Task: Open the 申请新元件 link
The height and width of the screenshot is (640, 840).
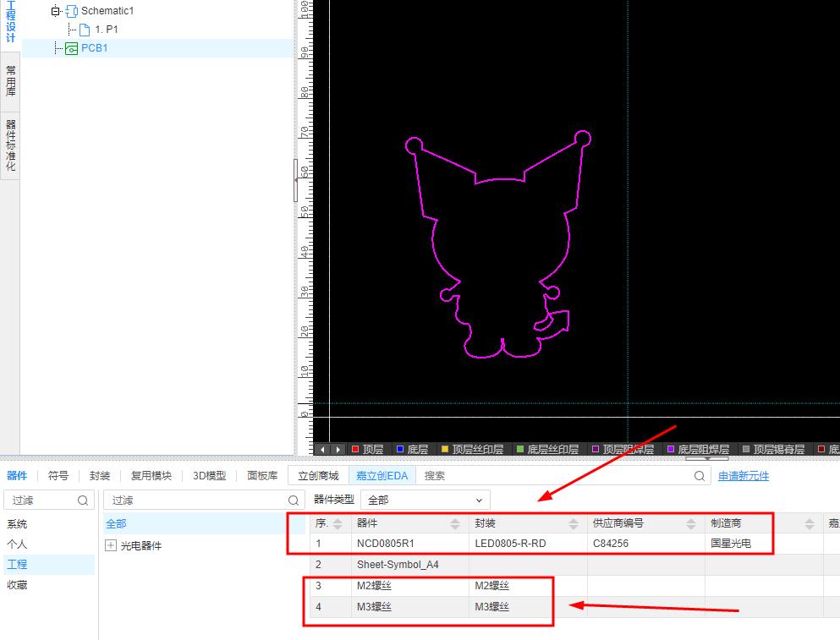Action: tap(744, 476)
